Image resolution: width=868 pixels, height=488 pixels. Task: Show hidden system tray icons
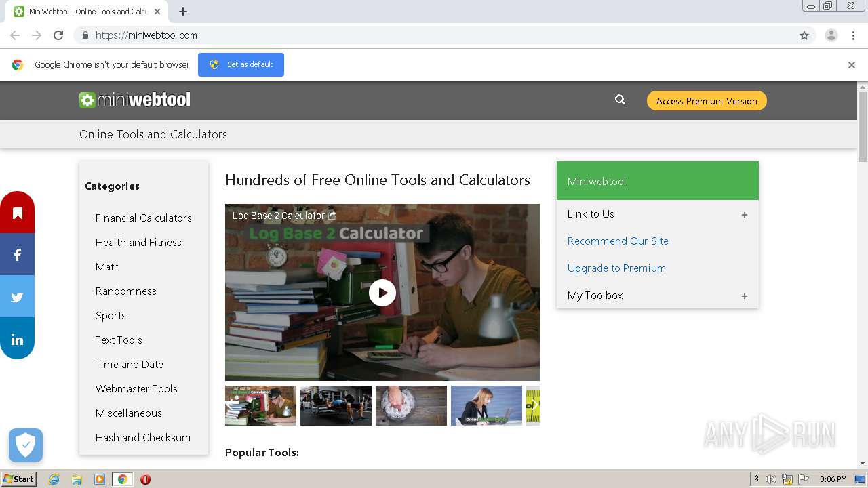pyautogui.click(x=756, y=479)
